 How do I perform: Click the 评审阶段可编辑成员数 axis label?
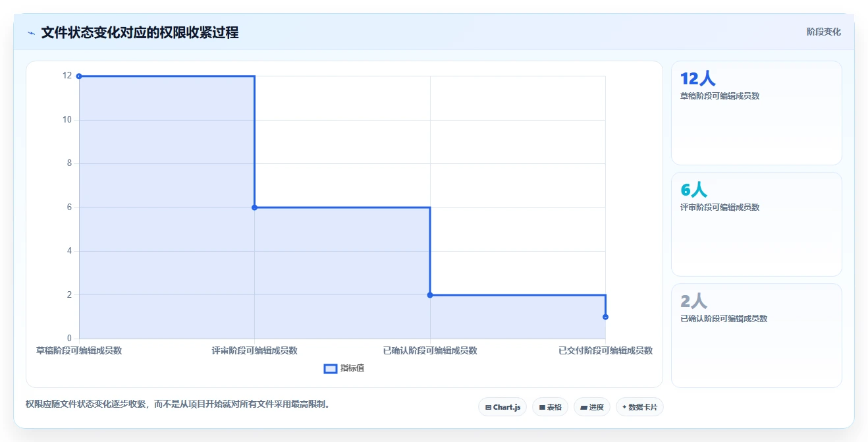pos(254,350)
